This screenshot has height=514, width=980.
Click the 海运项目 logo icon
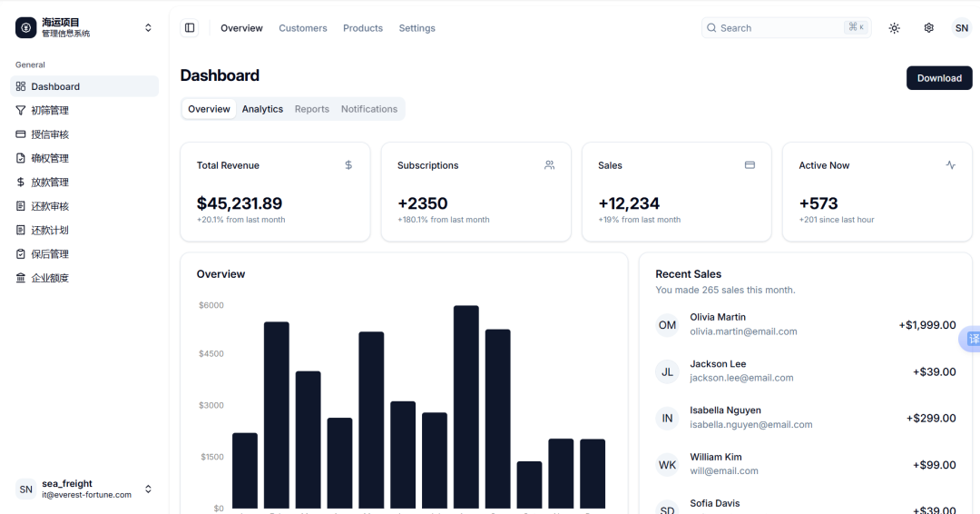[25, 27]
